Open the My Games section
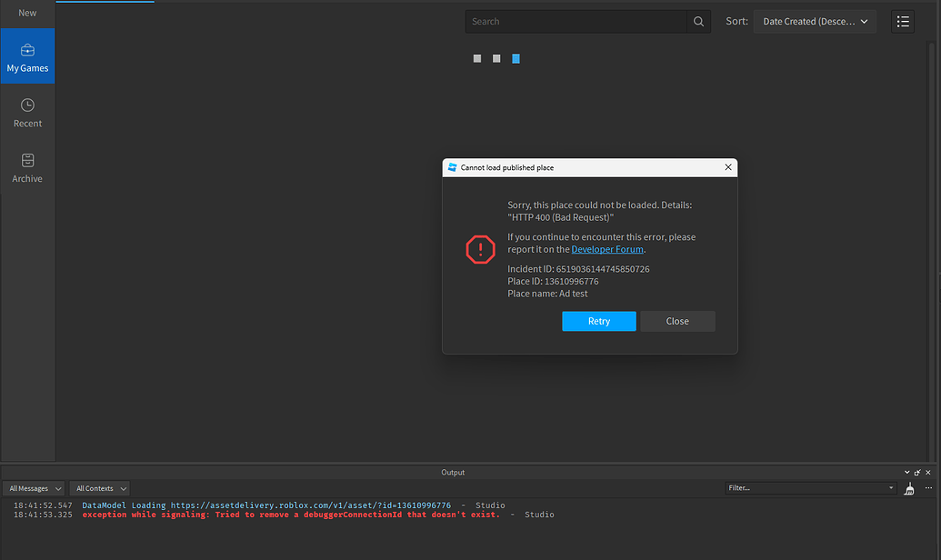 (x=27, y=55)
